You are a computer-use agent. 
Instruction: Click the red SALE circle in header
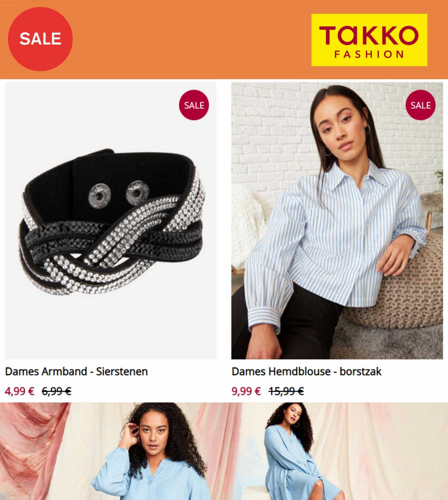pyautogui.click(x=40, y=39)
